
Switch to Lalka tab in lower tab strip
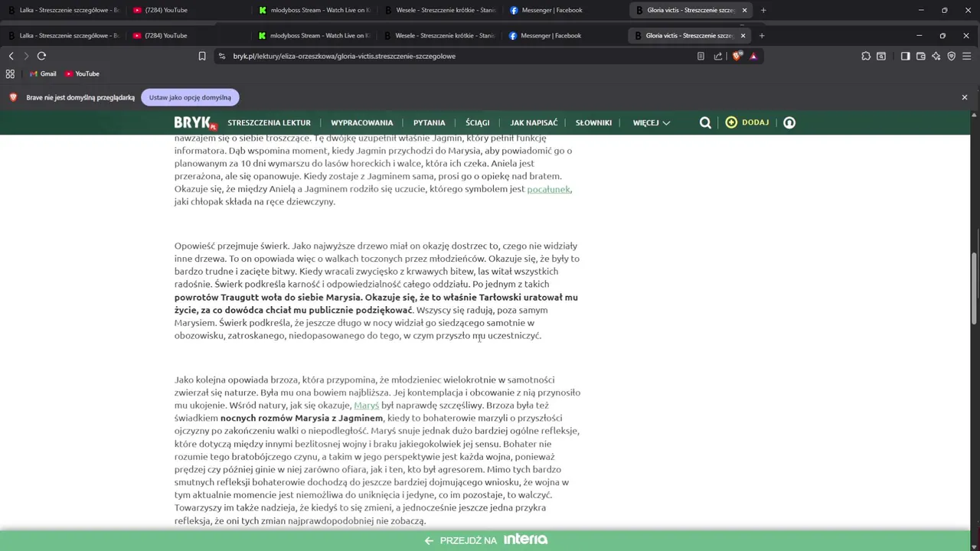(65, 35)
